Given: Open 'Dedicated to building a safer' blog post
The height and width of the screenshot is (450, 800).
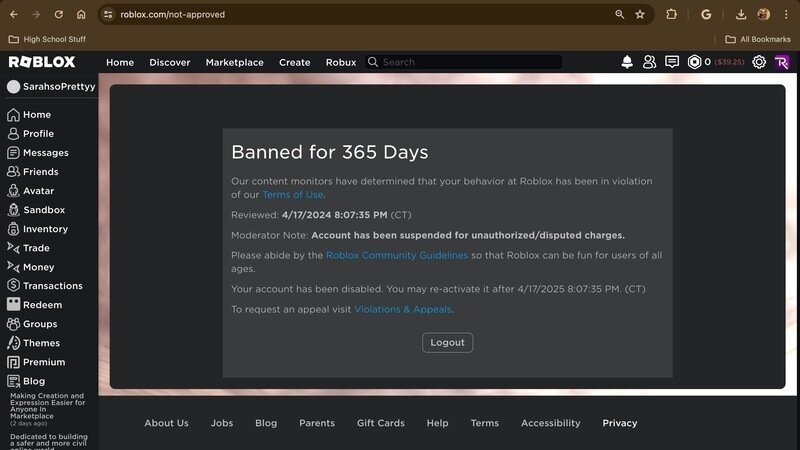Looking at the screenshot, I should pyautogui.click(x=48, y=441).
